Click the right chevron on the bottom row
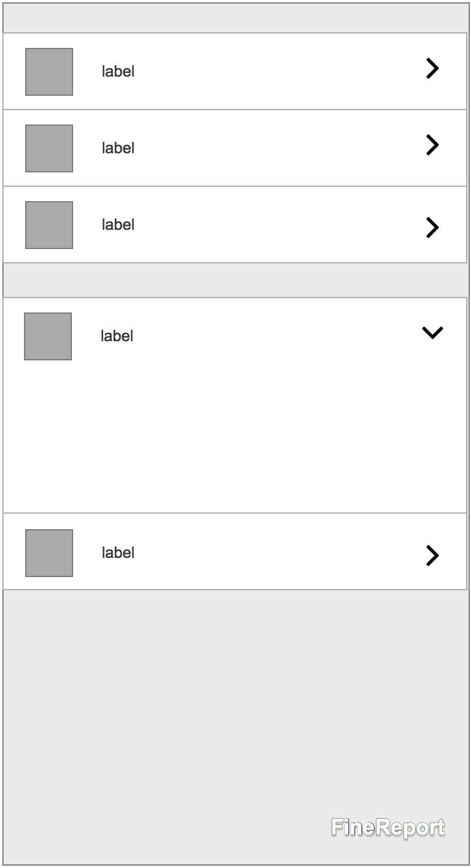The height and width of the screenshot is (868, 471). pos(432,556)
